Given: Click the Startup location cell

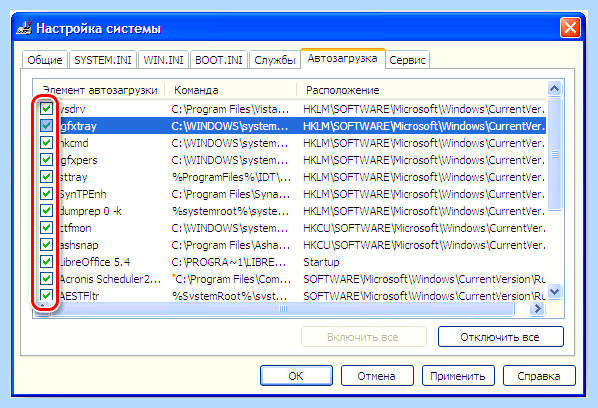Looking at the screenshot, I should [x=321, y=262].
